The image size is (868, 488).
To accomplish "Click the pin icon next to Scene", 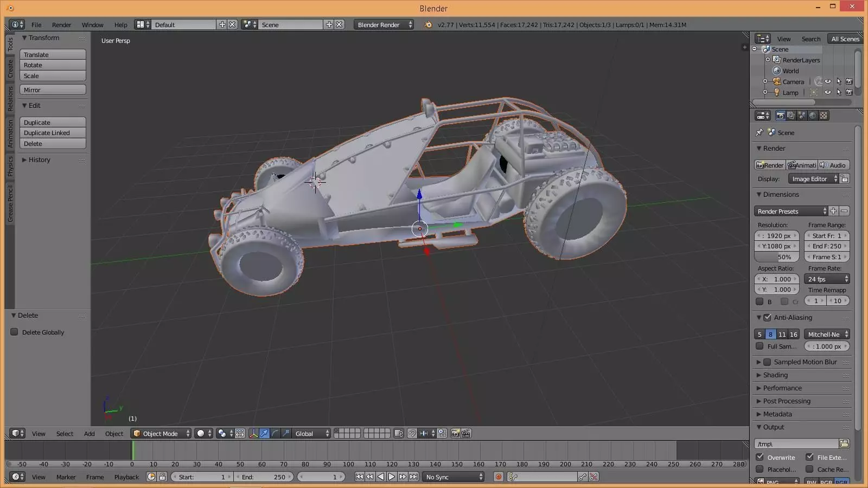I will [x=759, y=132].
